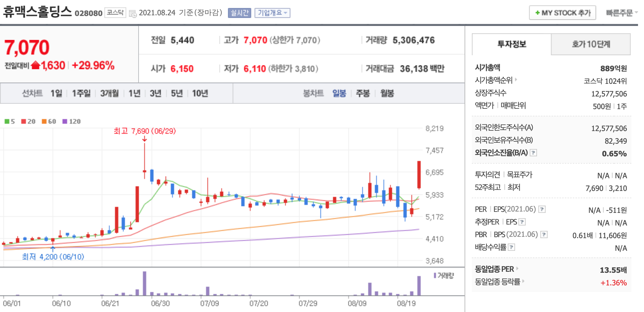Image resolution: width=644 pixels, height=312 pixels.
Task: Select the 일봉 candlestick chart
Action: [x=339, y=93]
